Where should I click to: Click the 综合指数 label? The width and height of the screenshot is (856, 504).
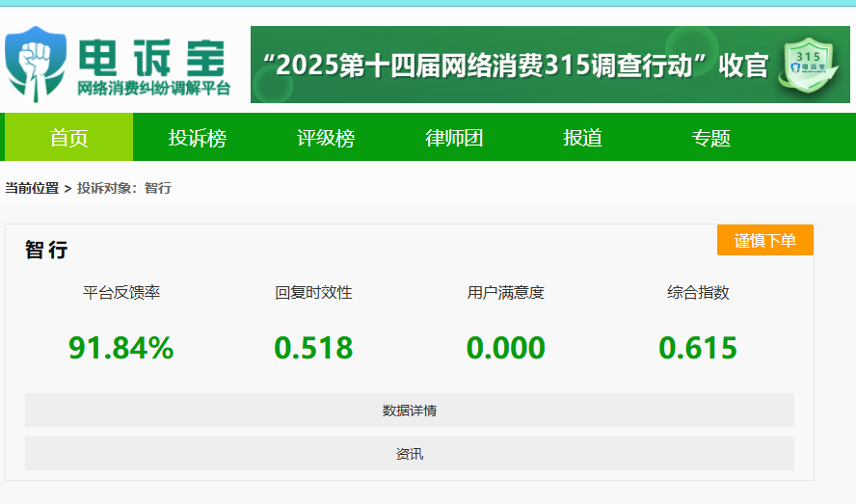pos(698,293)
